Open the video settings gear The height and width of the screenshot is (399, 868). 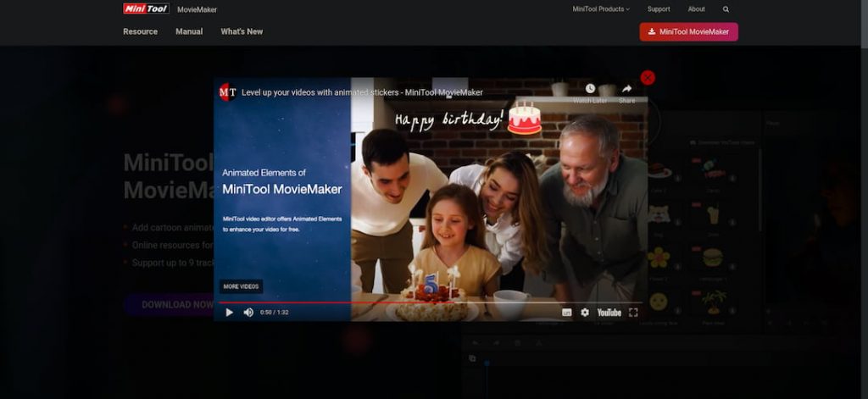585,313
